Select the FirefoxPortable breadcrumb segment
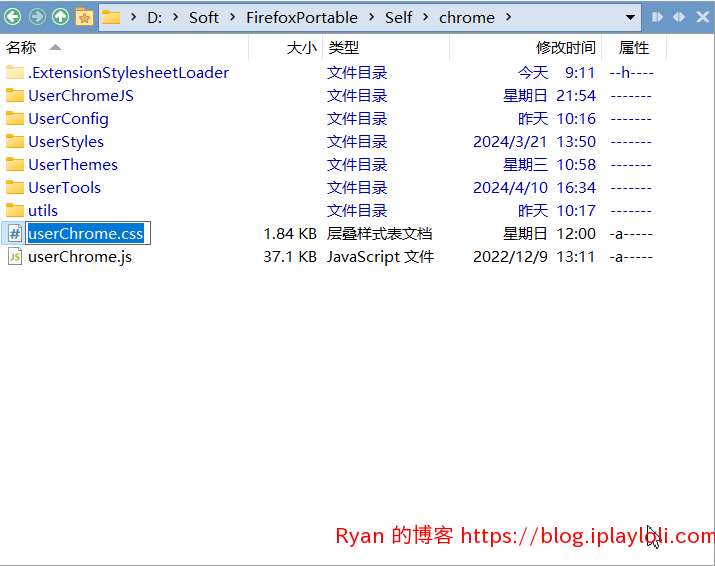 click(x=302, y=18)
